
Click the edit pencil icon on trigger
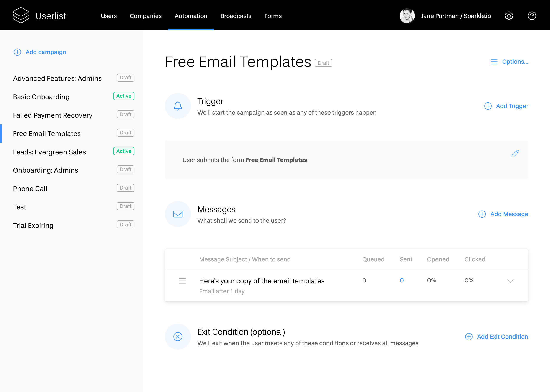pos(515,154)
